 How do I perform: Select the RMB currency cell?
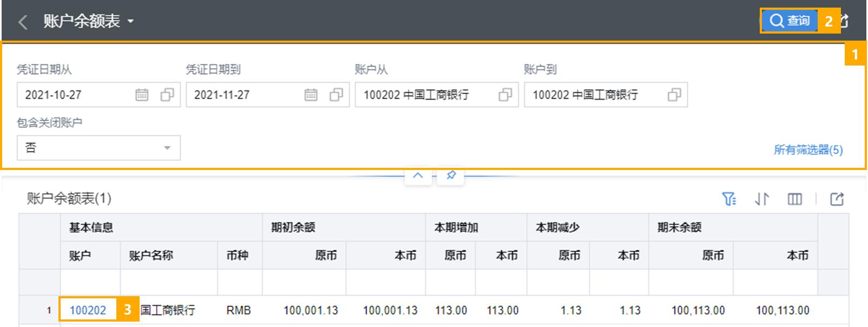pyautogui.click(x=239, y=310)
